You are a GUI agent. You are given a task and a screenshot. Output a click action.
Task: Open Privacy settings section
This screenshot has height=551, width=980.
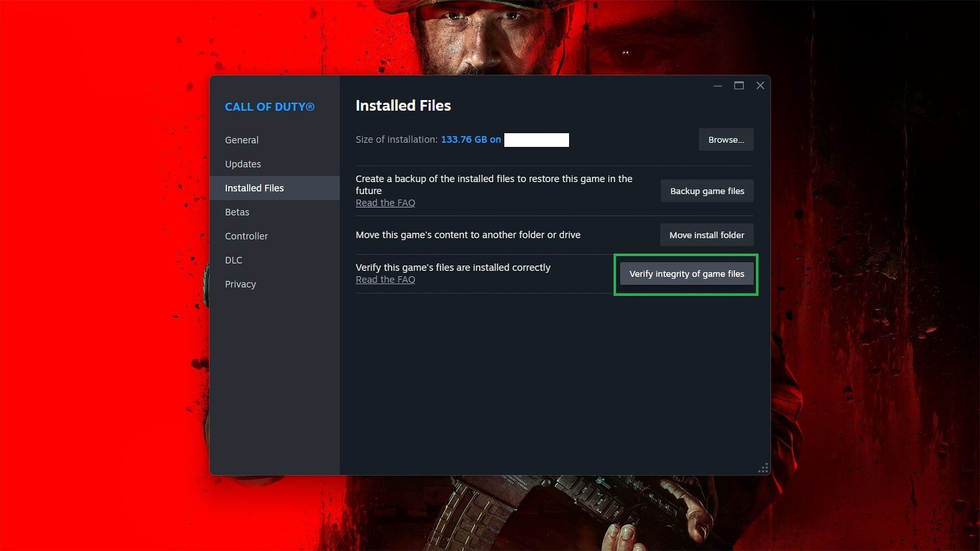[x=240, y=283]
